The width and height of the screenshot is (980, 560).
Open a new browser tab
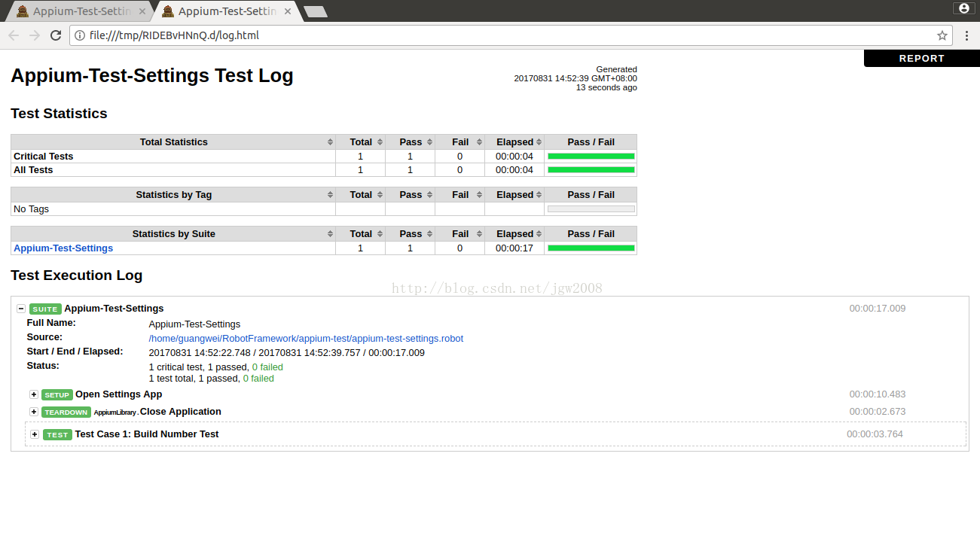point(315,11)
